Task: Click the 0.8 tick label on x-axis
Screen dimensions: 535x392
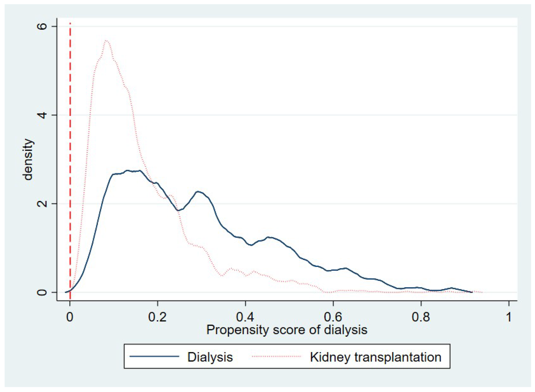Action: 421,317
